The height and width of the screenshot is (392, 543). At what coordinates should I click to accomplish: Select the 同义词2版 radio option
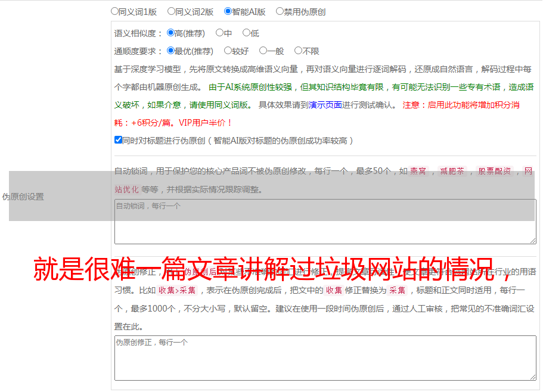click(171, 11)
